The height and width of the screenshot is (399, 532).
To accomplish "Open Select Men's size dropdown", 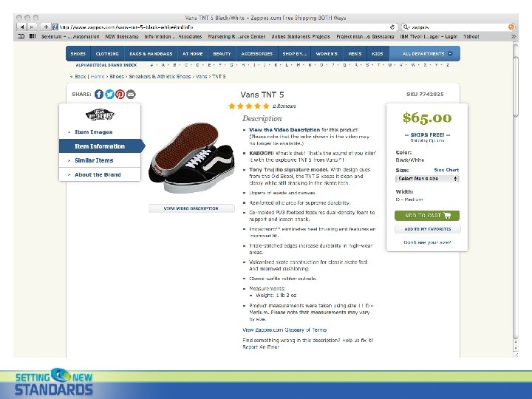I will click(x=427, y=179).
